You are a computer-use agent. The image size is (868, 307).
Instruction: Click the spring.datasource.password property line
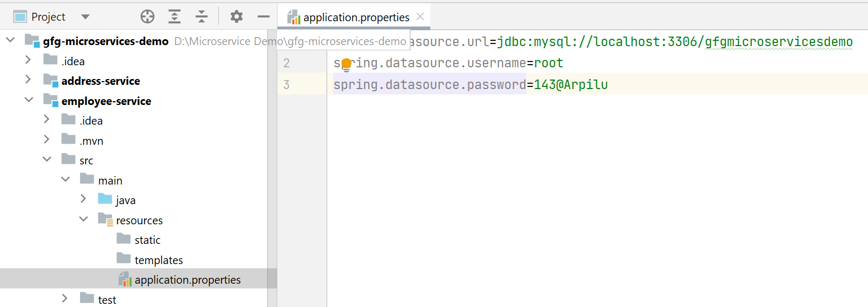pyautogui.click(x=470, y=85)
